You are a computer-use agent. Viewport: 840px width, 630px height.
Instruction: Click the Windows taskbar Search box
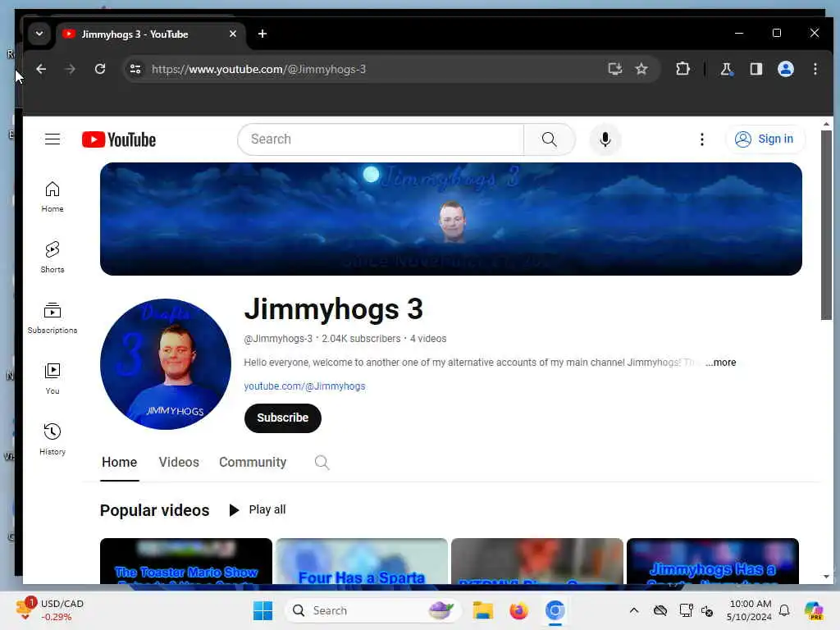[372, 610]
